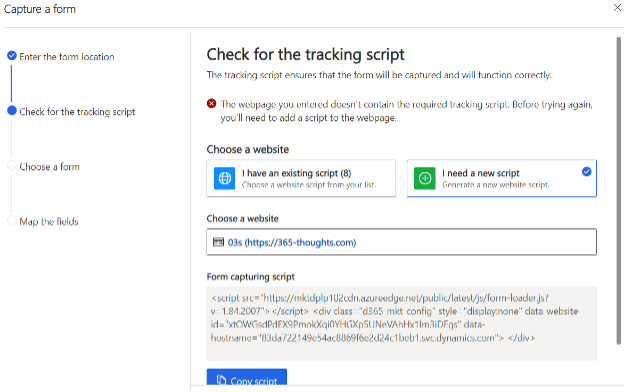
Task: Select the 03s (https://365-thoughts.com) website entry
Action: coord(292,242)
